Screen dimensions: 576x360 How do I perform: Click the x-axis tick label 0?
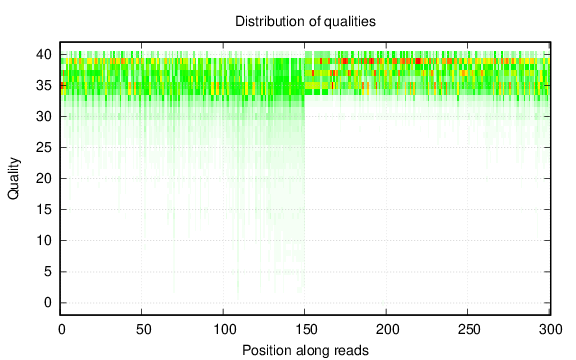click(x=62, y=329)
